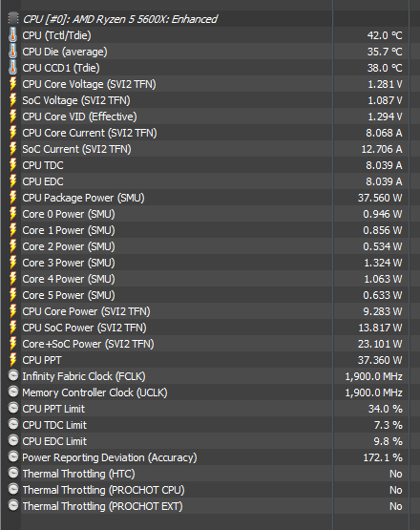
Task: Click lightning icon for CPU Package Power (SMU)
Action: [12, 198]
